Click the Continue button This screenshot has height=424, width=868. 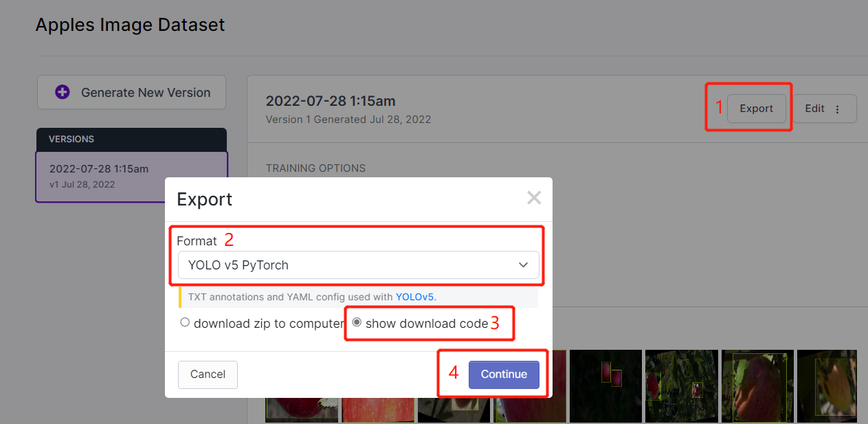click(x=504, y=375)
